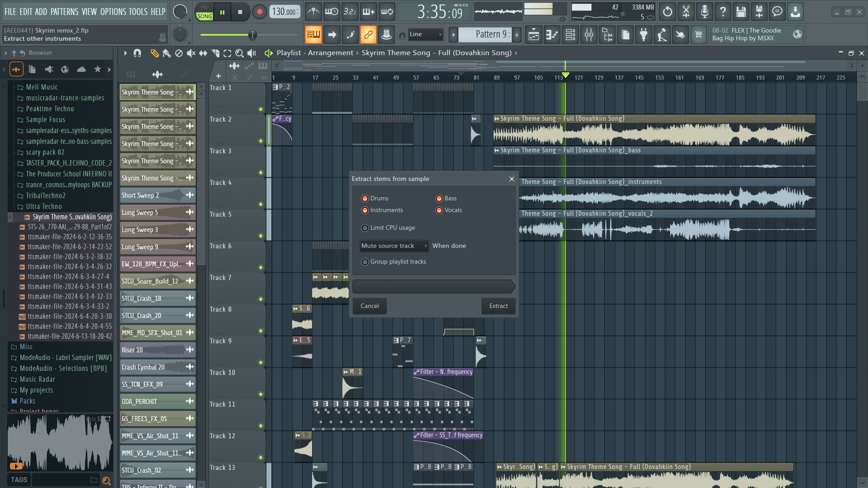Viewport: 868px width, 488px height.
Task: Open the Browser view toolbar icon
Action: tap(607, 35)
